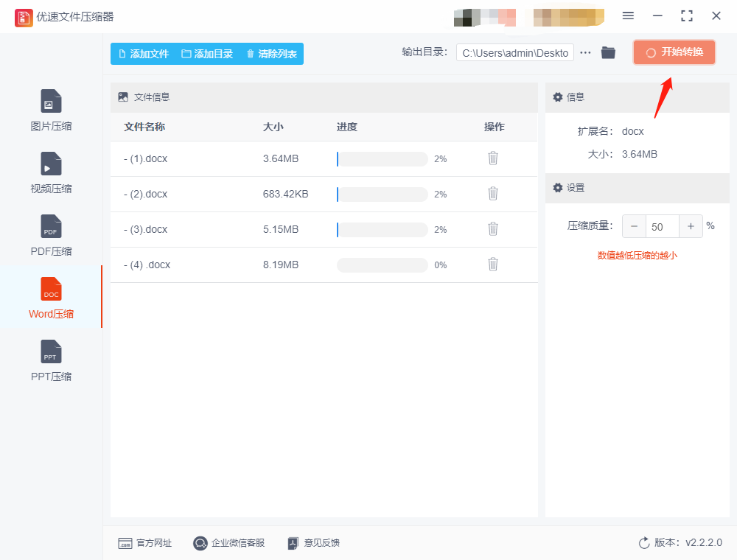Click 开始转换 to start compression
This screenshot has height=560, width=737.
[x=674, y=52]
